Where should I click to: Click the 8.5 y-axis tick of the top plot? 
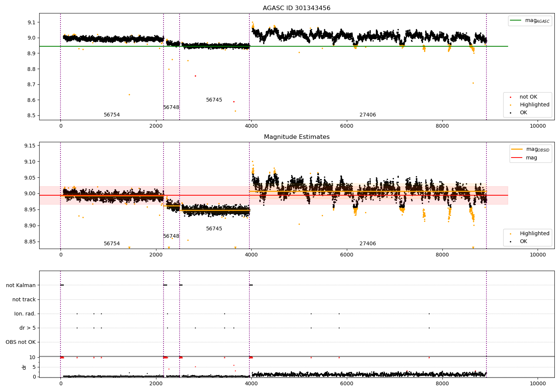(31, 116)
